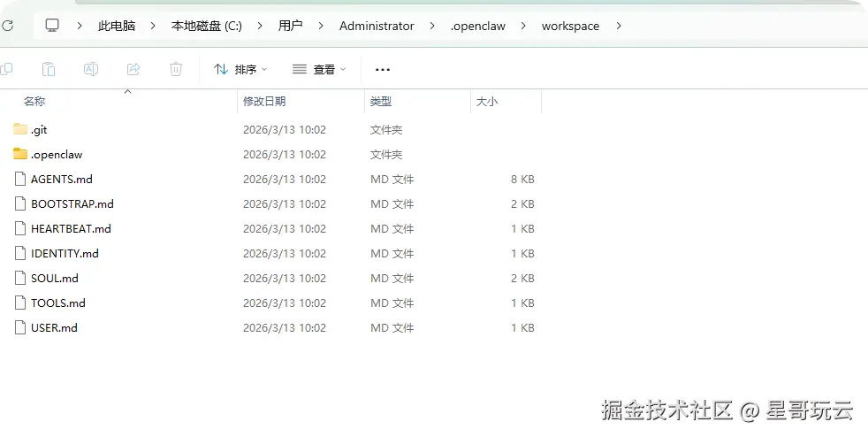Select the AGENTS.md file name
The height and width of the screenshot is (437, 868).
62,179
